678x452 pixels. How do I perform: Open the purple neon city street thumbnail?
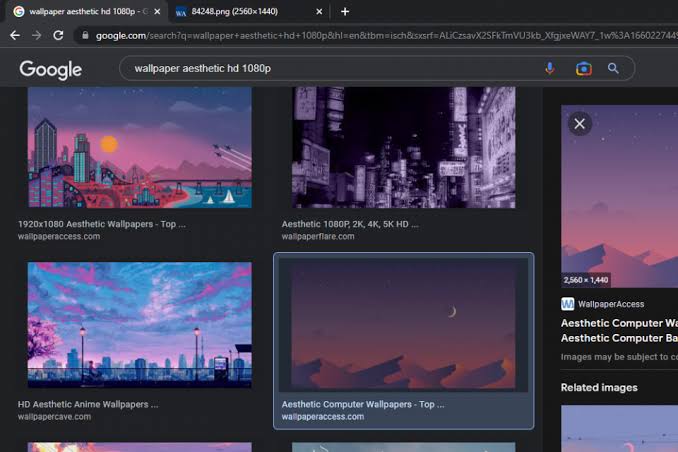click(x=403, y=147)
